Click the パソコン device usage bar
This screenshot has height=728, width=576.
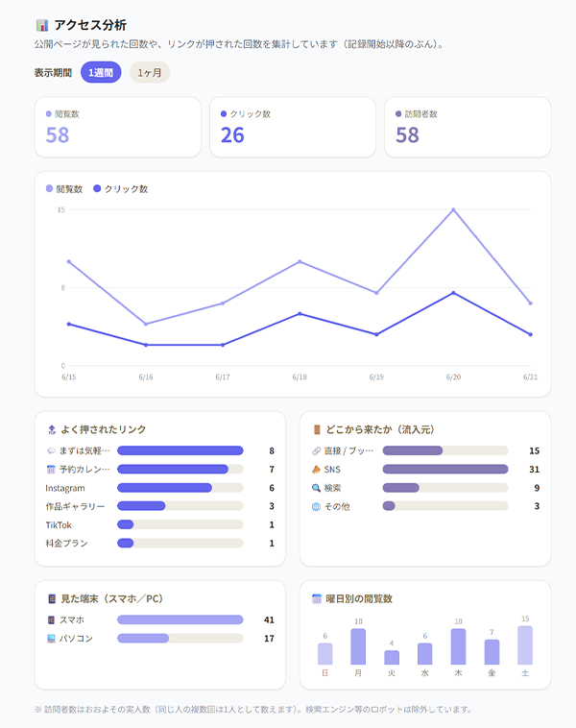click(180, 638)
